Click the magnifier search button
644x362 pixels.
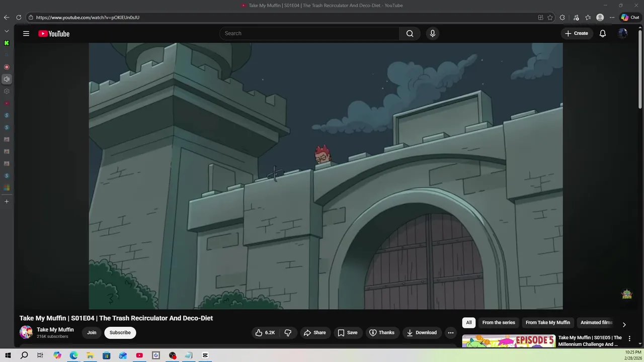pyautogui.click(x=410, y=34)
